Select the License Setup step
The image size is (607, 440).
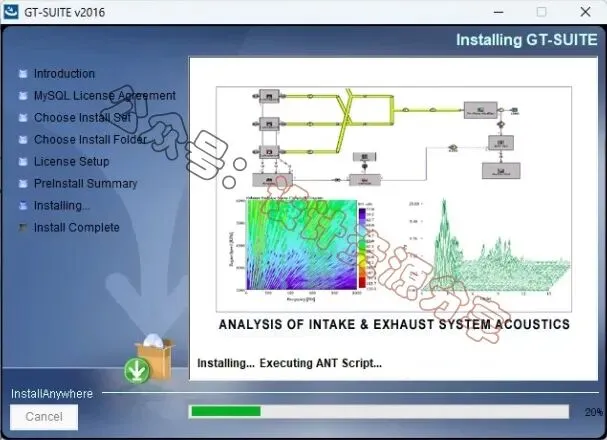(x=72, y=161)
